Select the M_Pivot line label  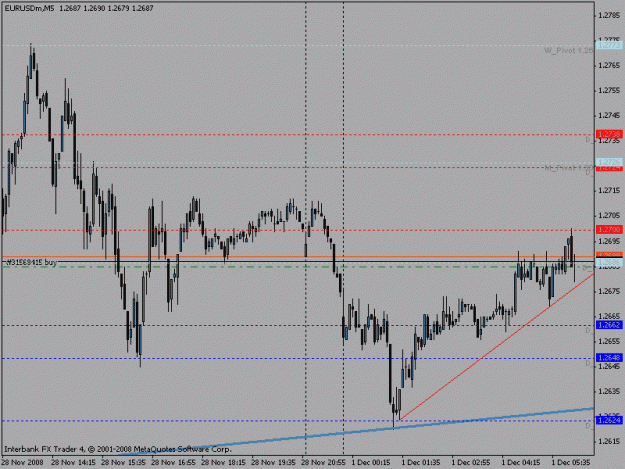[x=569, y=168]
